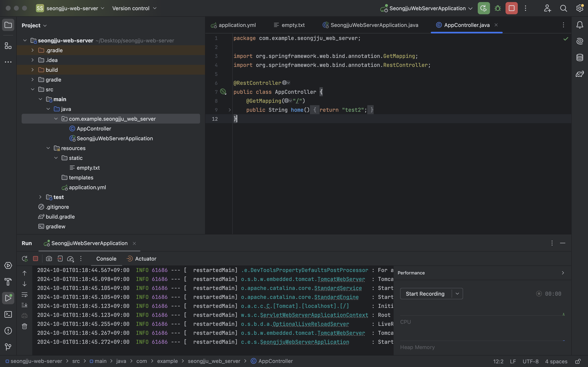This screenshot has width=588, height=367.
Task: Open the Database tool window icon
Action: (x=580, y=57)
